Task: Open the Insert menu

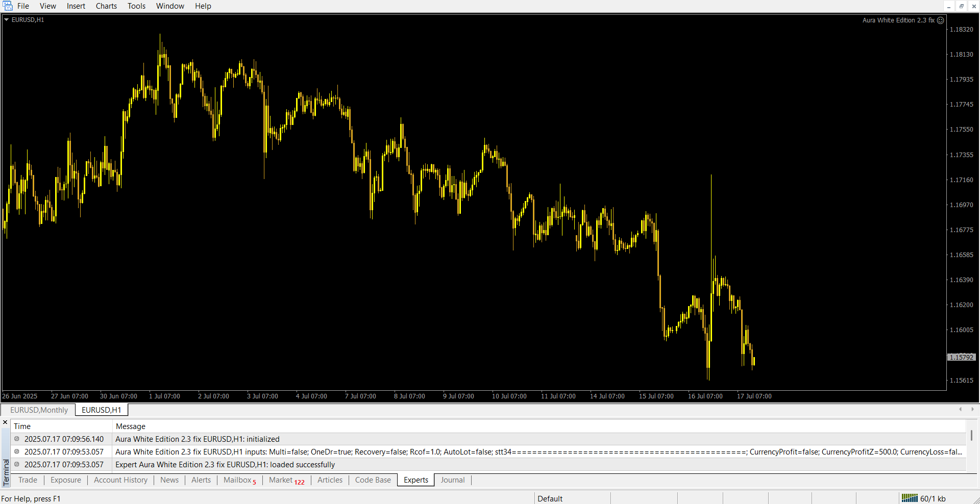Action: [x=76, y=6]
